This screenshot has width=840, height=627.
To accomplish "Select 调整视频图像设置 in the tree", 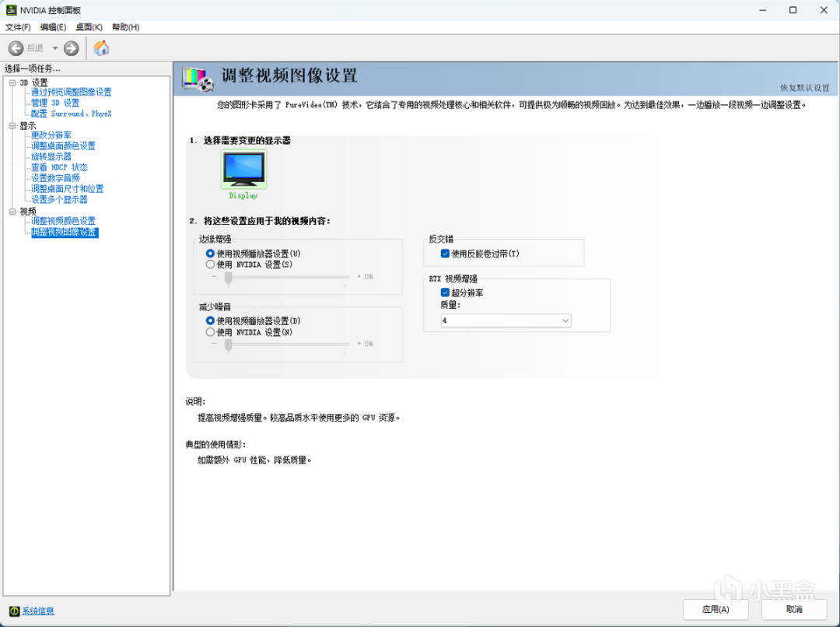I will [65, 232].
